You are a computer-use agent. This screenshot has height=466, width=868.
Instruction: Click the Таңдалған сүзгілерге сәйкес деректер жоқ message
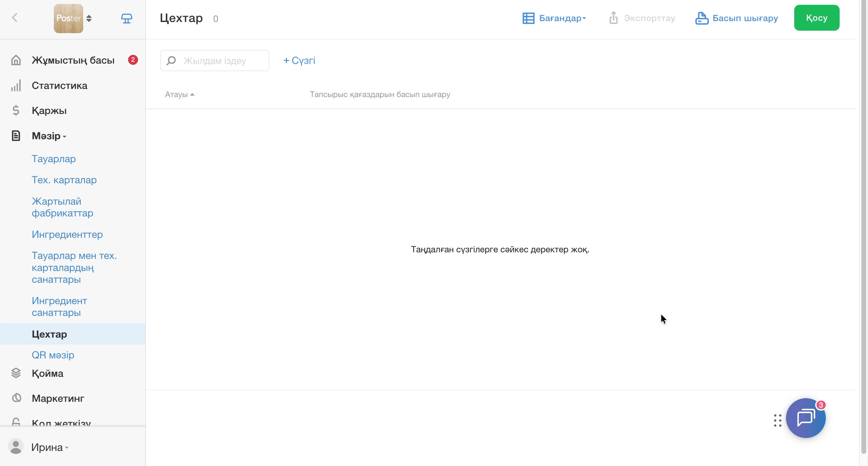[x=500, y=249]
